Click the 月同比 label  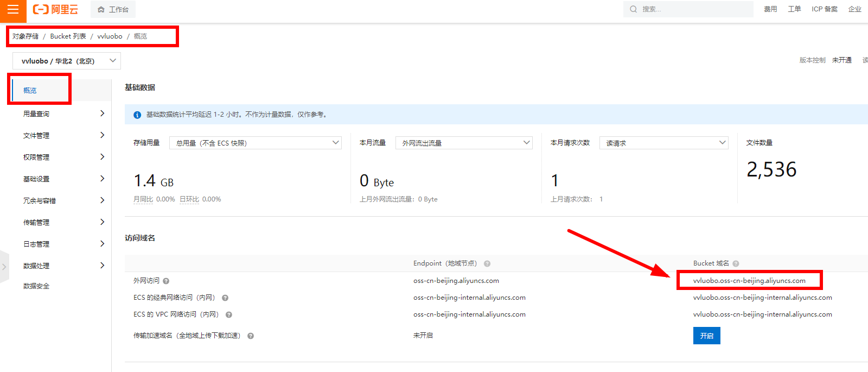tap(143, 199)
